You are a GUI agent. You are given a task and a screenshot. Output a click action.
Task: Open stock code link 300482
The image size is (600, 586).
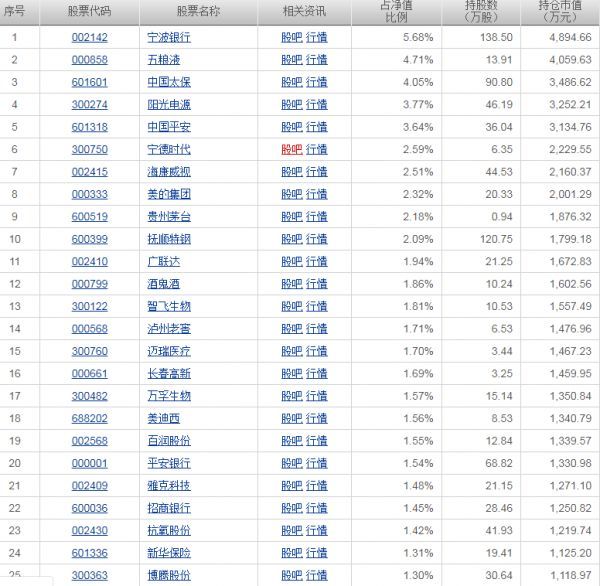pos(90,396)
